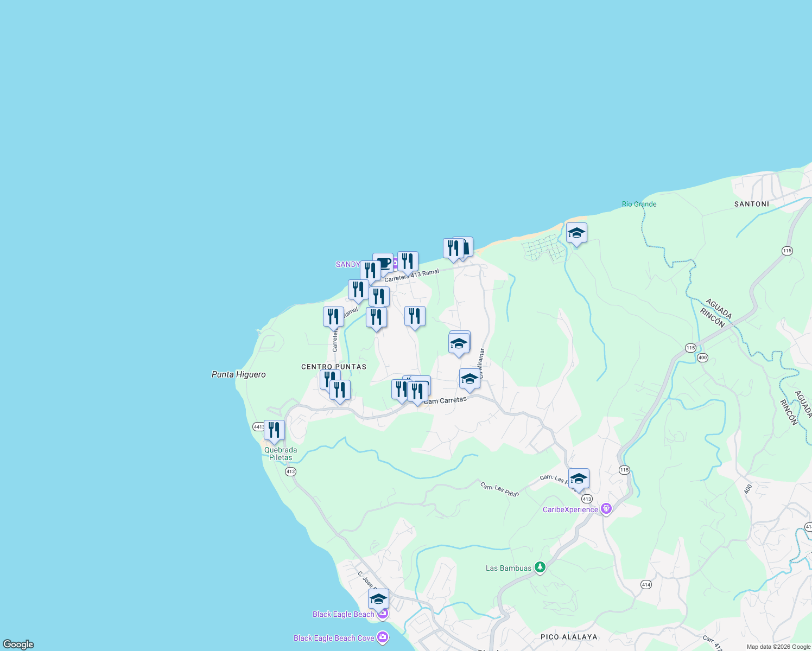Click the school marker above Black Eagle Beach
The height and width of the screenshot is (651, 812).
[x=378, y=599]
